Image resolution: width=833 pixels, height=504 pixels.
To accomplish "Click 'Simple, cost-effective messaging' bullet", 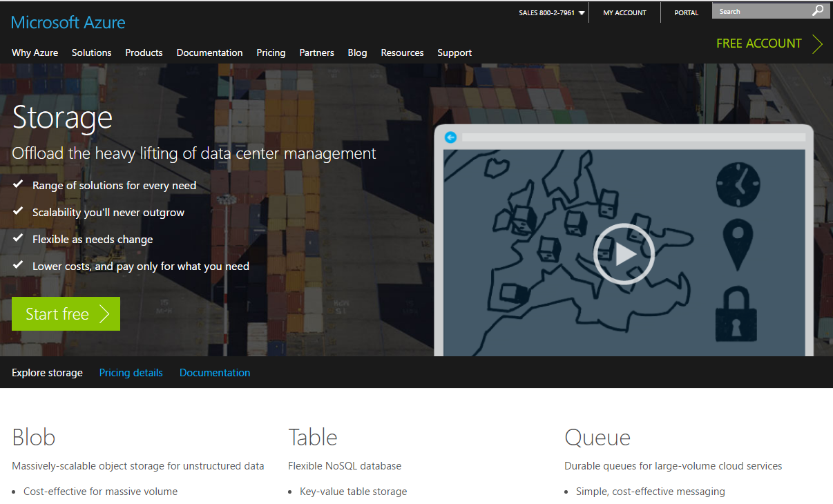I will pyautogui.click(x=651, y=492).
